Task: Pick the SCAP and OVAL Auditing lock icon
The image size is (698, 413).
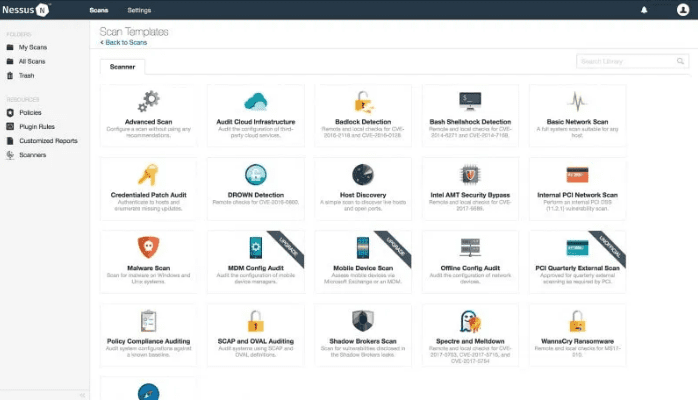Action: (x=256, y=321)
